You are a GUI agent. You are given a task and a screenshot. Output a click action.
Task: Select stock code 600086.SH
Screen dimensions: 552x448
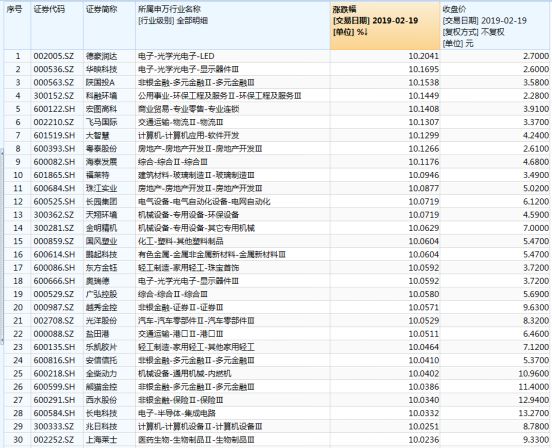pyautogui.click(x=55, y=268)
